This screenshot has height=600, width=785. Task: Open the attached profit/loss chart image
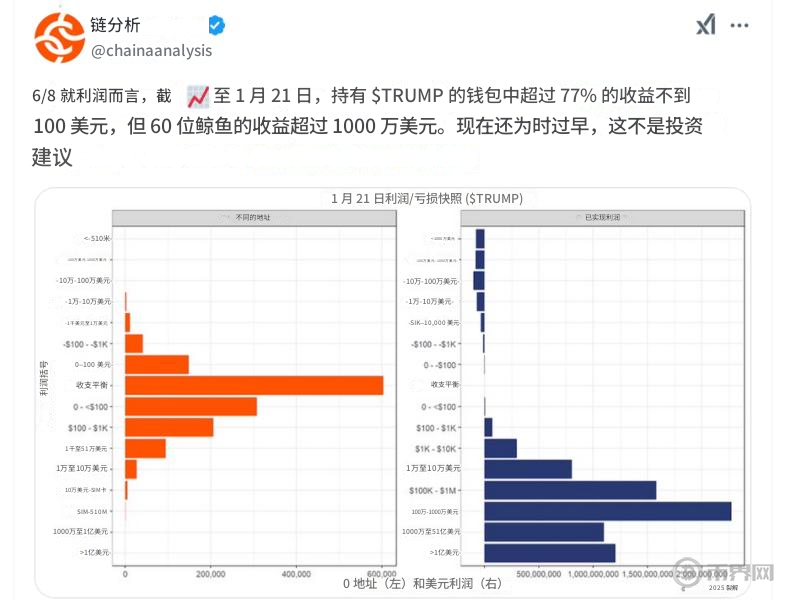392,393
